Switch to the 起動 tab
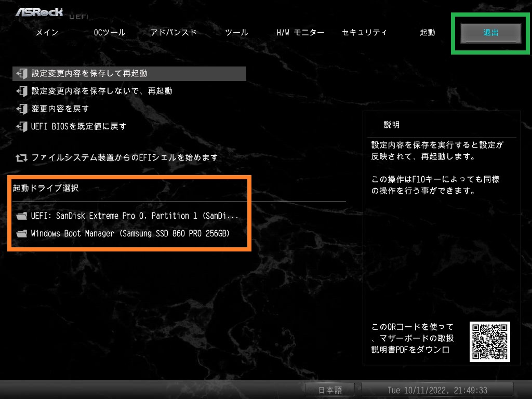Viewport: 532px width, 399px height. point(428,33)
